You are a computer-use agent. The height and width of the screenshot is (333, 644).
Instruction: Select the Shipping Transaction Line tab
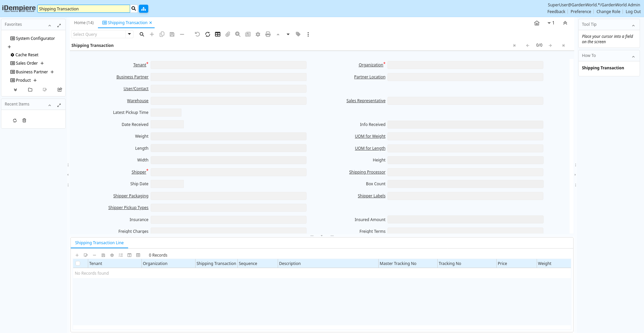(99, 243)
